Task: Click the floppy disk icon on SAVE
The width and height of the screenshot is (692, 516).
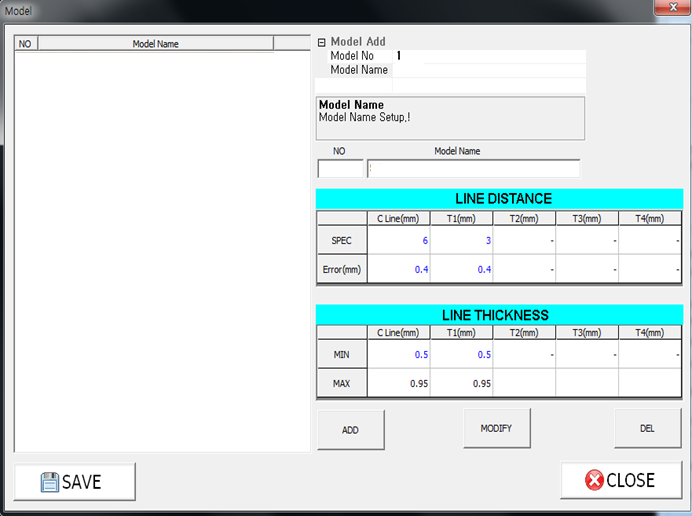Action: coord(49,482)
